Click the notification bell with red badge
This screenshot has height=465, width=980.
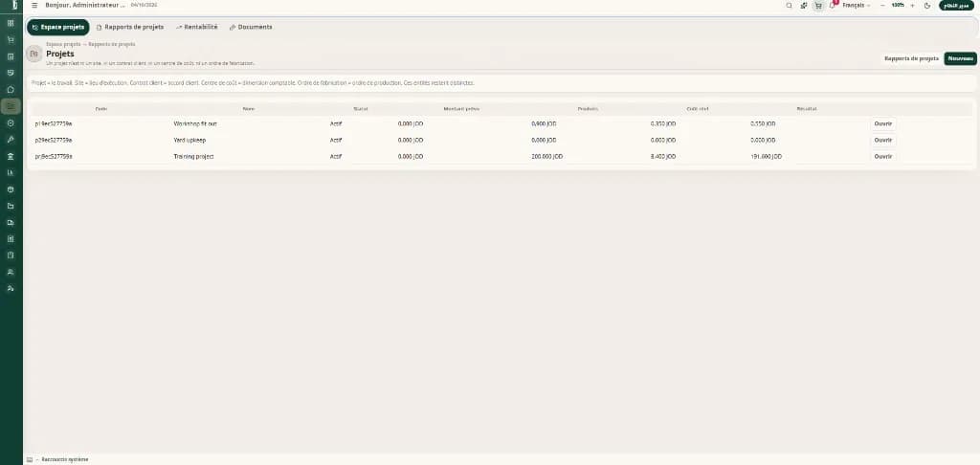point(834,5)
